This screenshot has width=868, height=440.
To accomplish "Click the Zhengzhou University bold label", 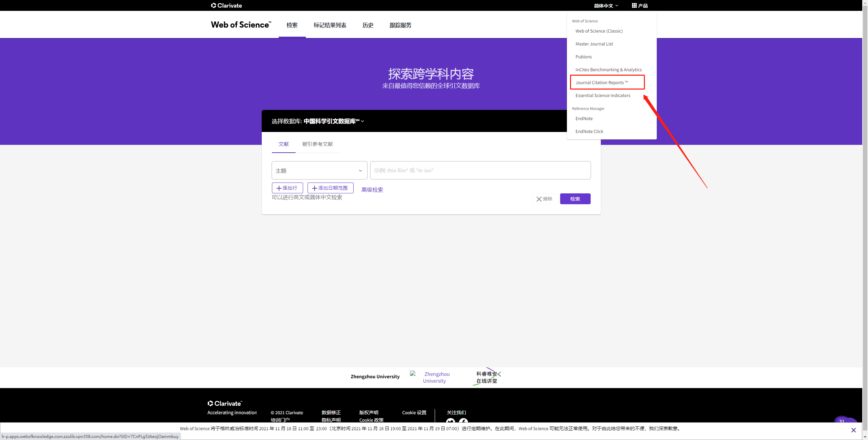I will point(375,377).
